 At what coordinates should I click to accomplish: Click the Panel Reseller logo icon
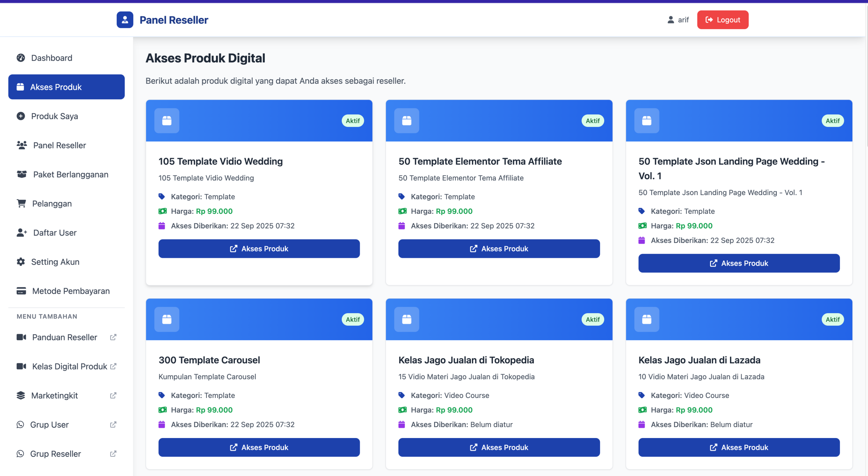click(125, 20)
